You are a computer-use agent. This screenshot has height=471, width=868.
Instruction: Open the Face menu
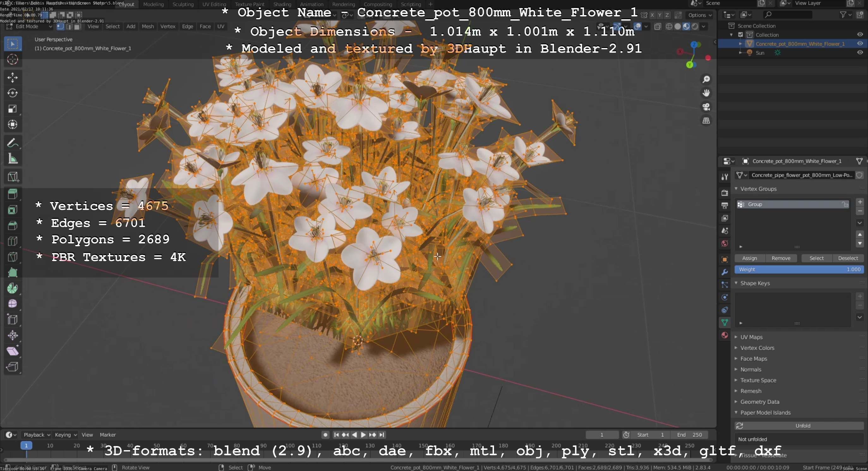coord(205,27)
